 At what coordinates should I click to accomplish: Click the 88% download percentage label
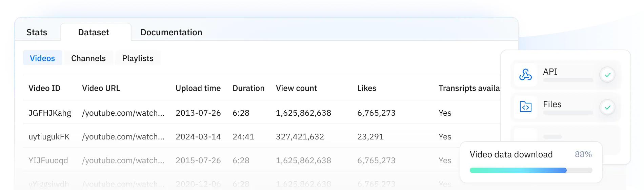point(583,155)
